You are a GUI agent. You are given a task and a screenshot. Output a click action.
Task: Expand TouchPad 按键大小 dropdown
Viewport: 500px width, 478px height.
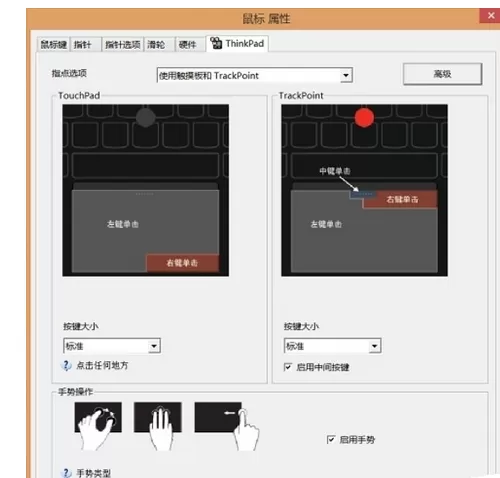(112, 346)
